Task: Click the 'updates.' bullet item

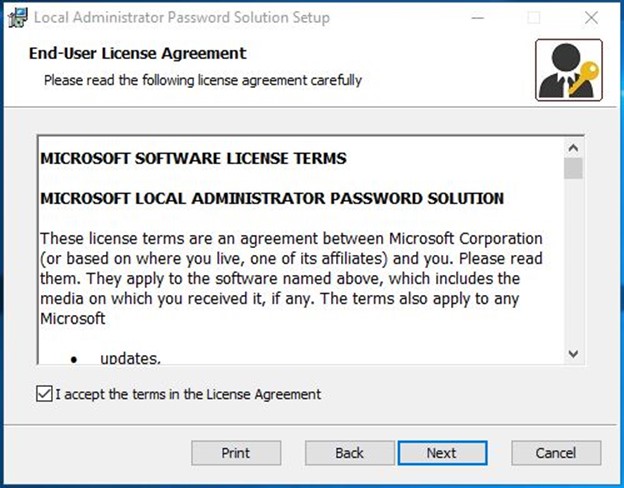Action: click(131, 358)
